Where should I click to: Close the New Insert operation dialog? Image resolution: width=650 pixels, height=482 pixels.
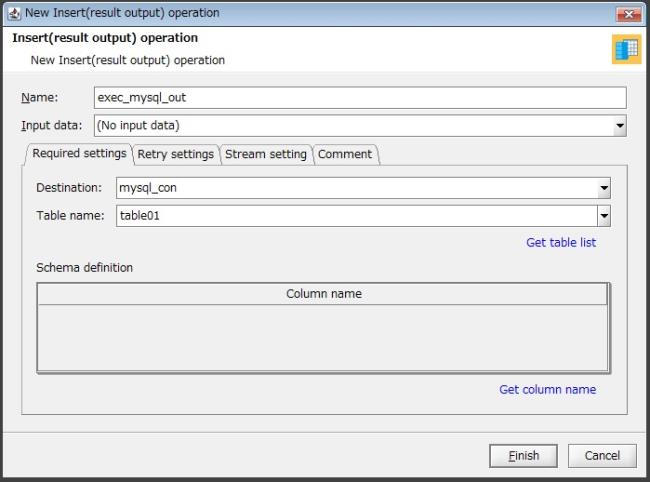click(629, 13)
